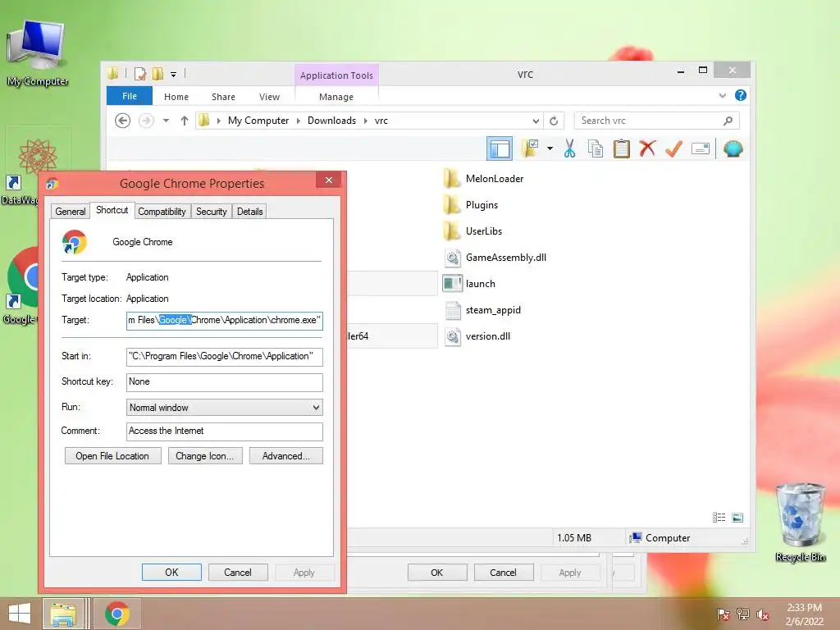Click OK in Google Chrome Properties
This screenshot has width=840, height=630.
[171, 572]
